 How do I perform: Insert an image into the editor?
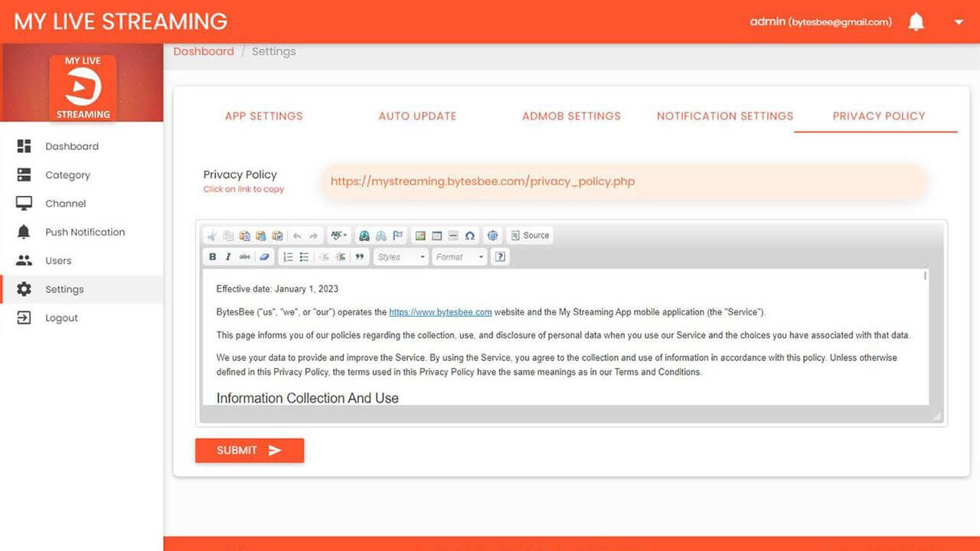coord(420,236)
